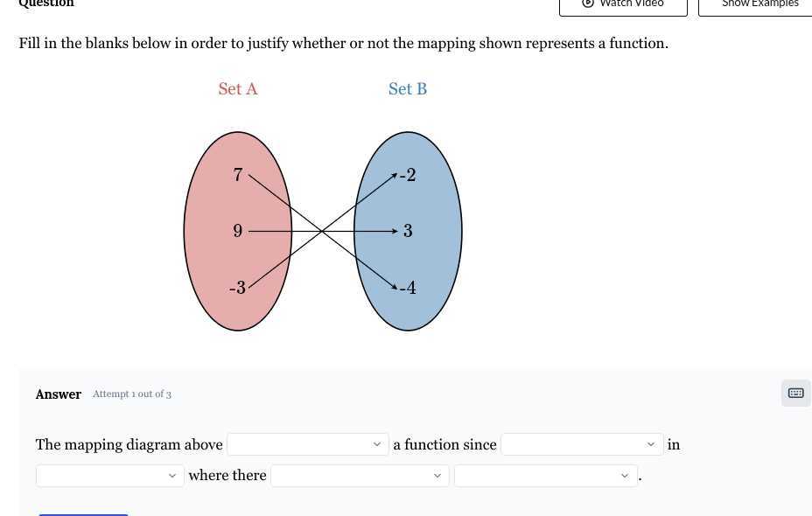Open the on-screen keyboard icon in Answer panel
812x516 pixels.
(x=794, y=393)
